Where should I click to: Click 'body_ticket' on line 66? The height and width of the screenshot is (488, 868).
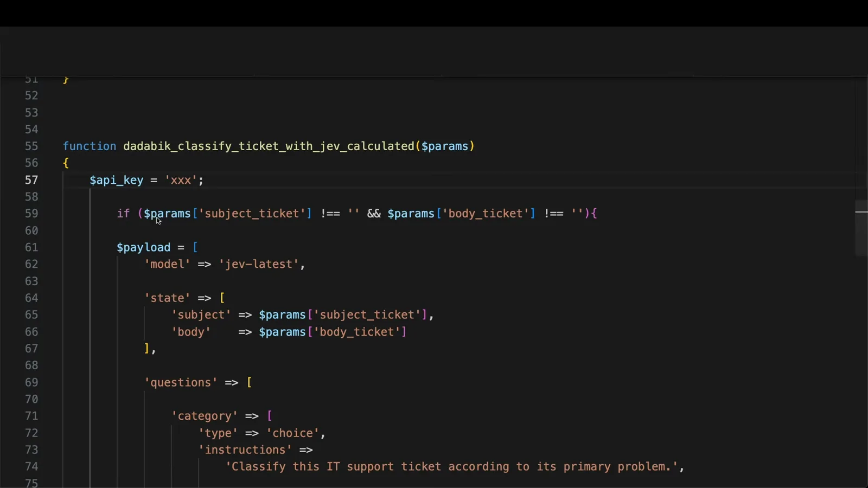(x=357, y=332)
